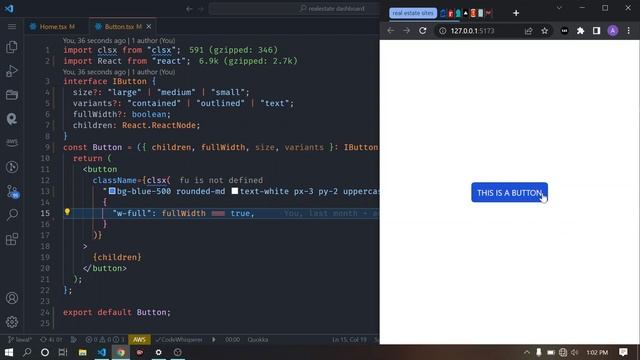This screenshot has height=360, width=640.
Task: Open the project folder icon in activity bar
Action: (x=12, y=95)
